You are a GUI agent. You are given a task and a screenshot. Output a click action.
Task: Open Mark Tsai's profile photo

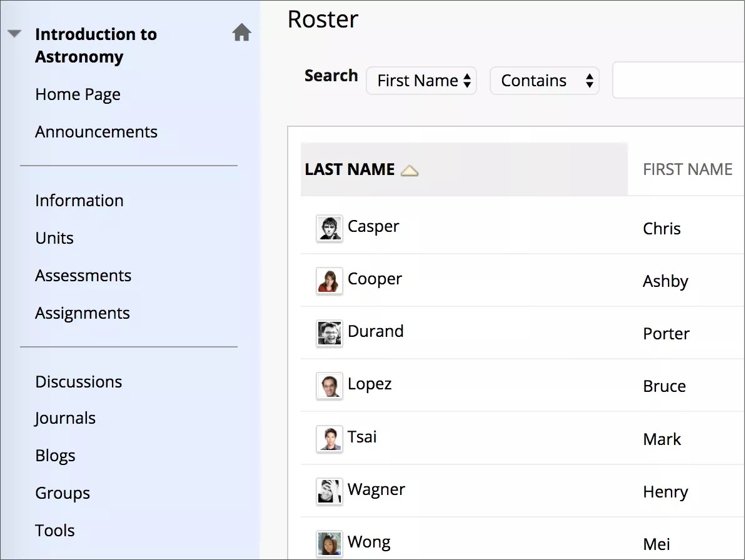[329, 438]
